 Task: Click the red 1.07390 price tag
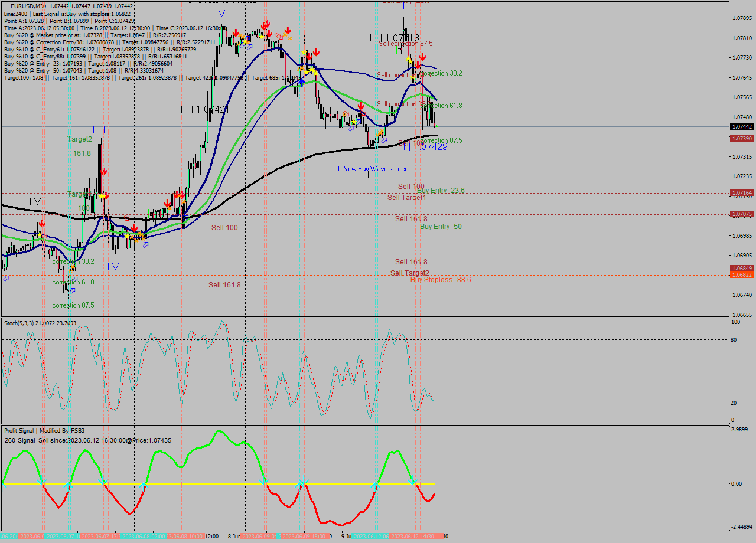(742, 138)
